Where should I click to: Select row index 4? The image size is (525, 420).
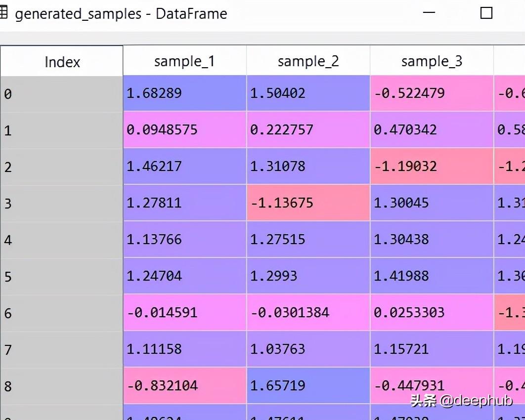pyautogui.click(x=62, y=240)
